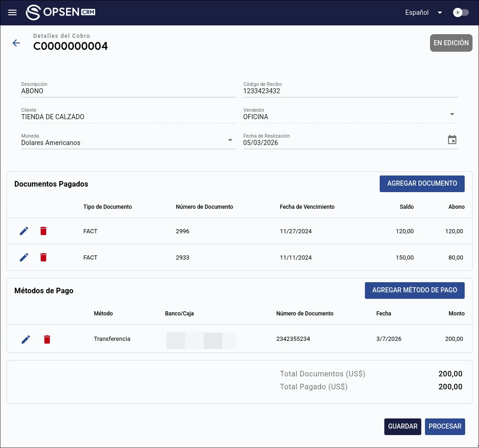Edit the Transferencia payment method
Screen dimensions: 479x448
[x=26, y=339]
